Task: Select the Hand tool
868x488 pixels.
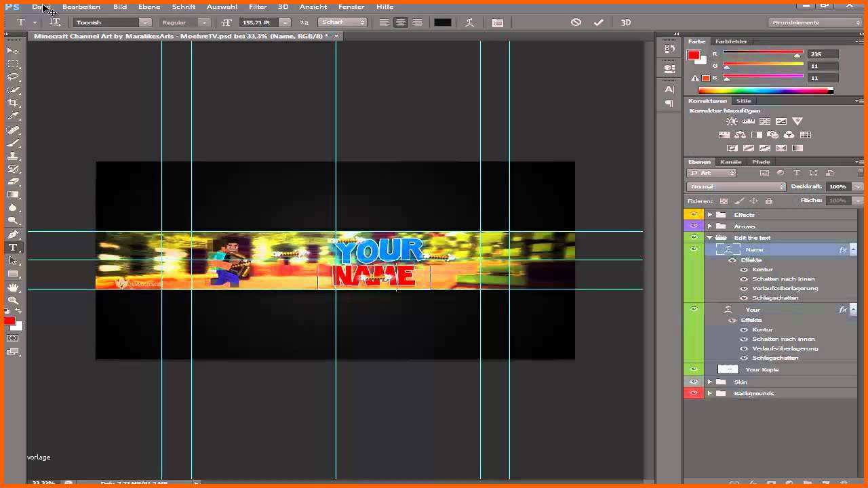Action: click(x=13, y=287)
